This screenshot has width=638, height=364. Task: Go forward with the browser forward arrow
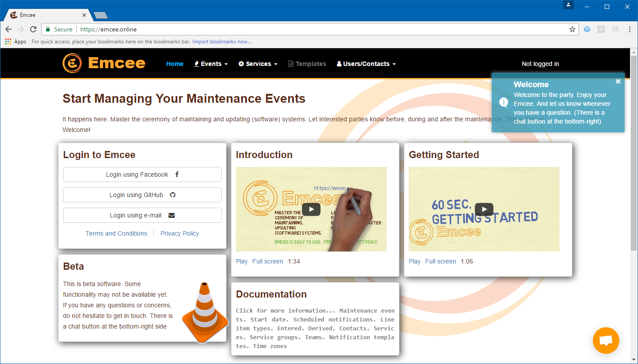point(21,29)
